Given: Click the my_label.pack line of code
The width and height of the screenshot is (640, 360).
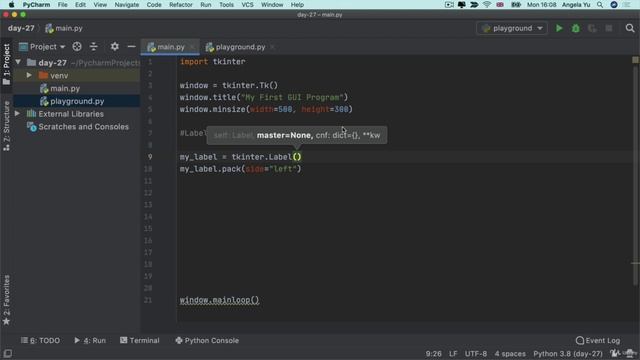Looking at the screenshot, I should point(240,169).
